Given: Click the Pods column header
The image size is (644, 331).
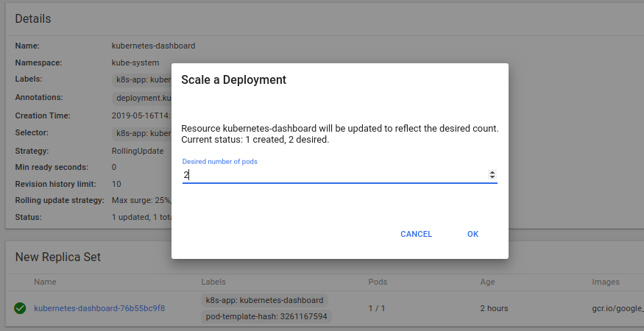Looking at the screenshot, I should 378,282.
